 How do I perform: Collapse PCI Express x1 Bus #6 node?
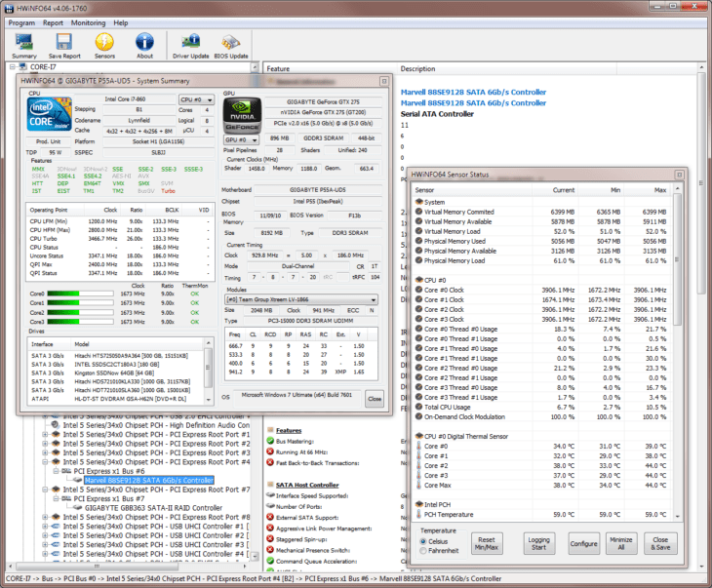pos(56,471)
